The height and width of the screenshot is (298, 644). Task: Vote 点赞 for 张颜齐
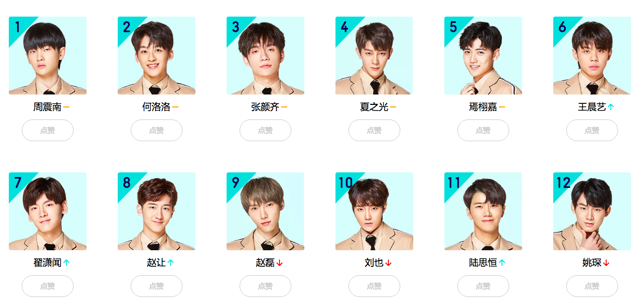pos(265,130)
